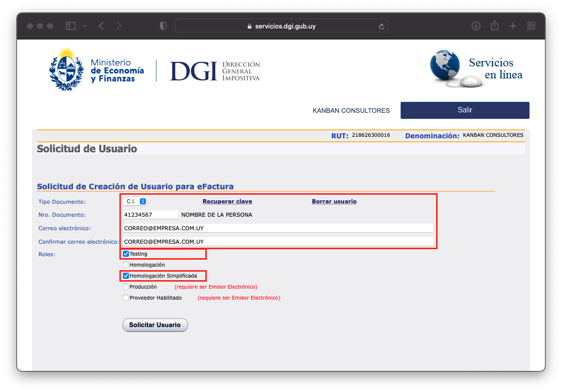This screenshot has height=392, width=562.
Task: Click the back navigation arrow
Action: (101, 25)
